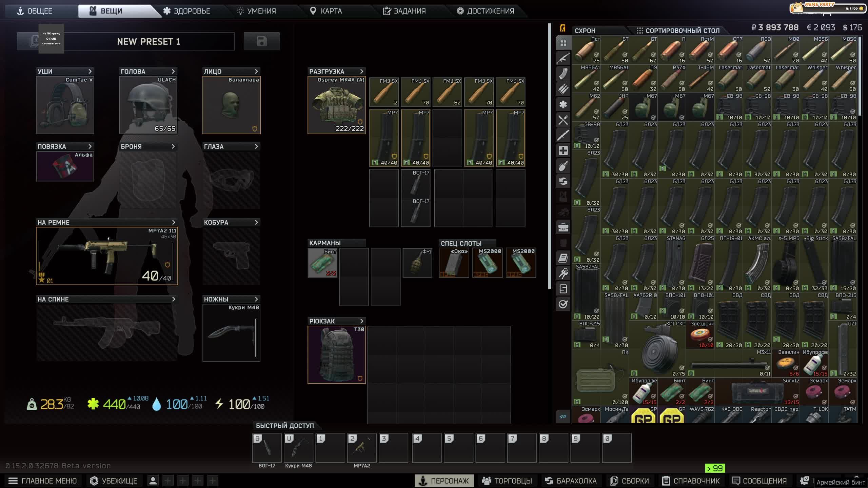
Task: Switch to the ЗДОРОВЬЕ tab
Action: (x=192, y=11)
